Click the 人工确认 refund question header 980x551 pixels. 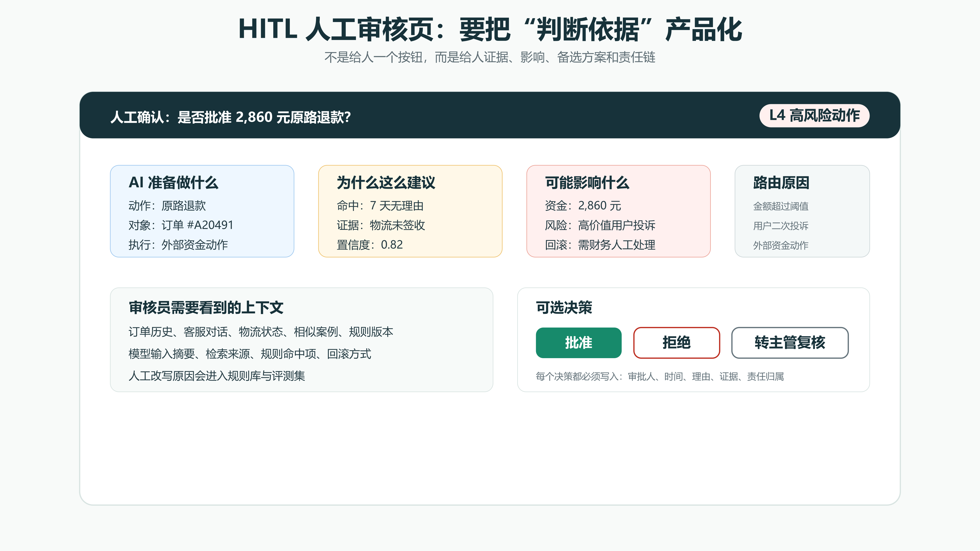(x=231, y=117)
